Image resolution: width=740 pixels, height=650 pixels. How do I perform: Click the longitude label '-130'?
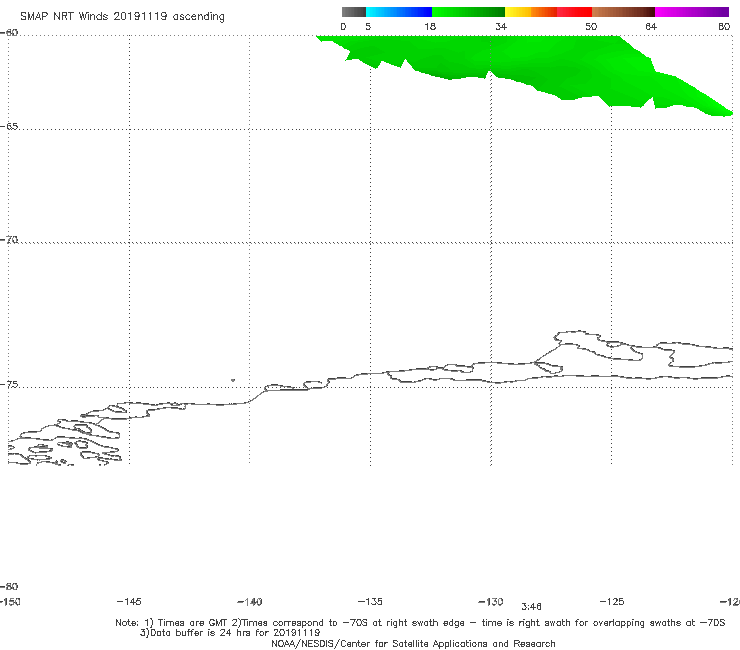[491, 601]
